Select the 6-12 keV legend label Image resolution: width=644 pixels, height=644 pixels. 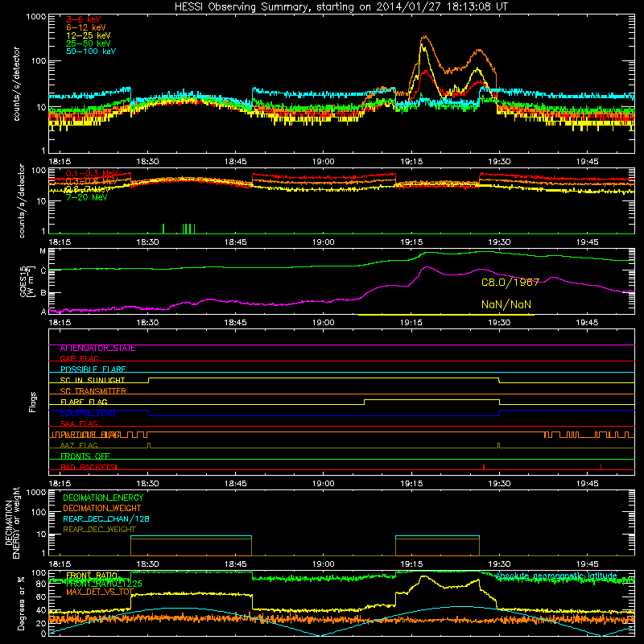[86, 27]
